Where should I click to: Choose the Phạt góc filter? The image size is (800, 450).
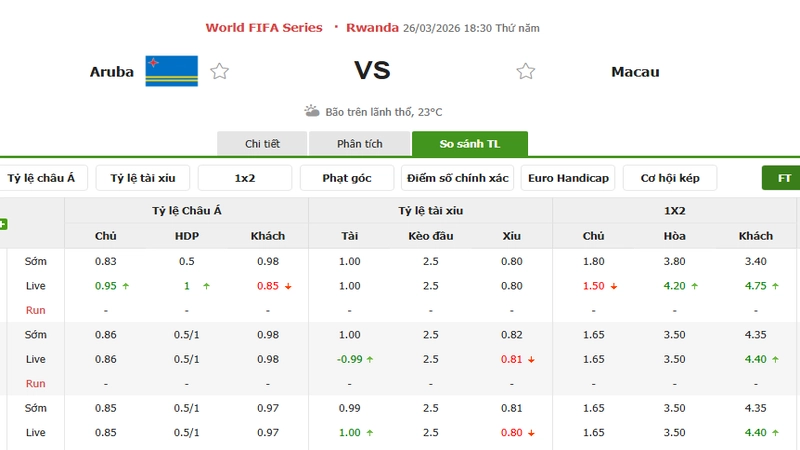click(x=347, y=178)
